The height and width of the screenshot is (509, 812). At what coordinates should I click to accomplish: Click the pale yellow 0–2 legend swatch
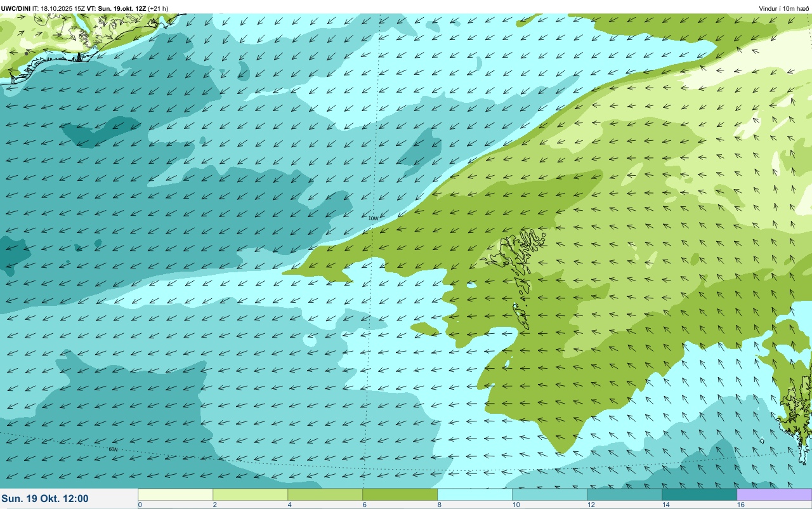[x=175, y=494]
